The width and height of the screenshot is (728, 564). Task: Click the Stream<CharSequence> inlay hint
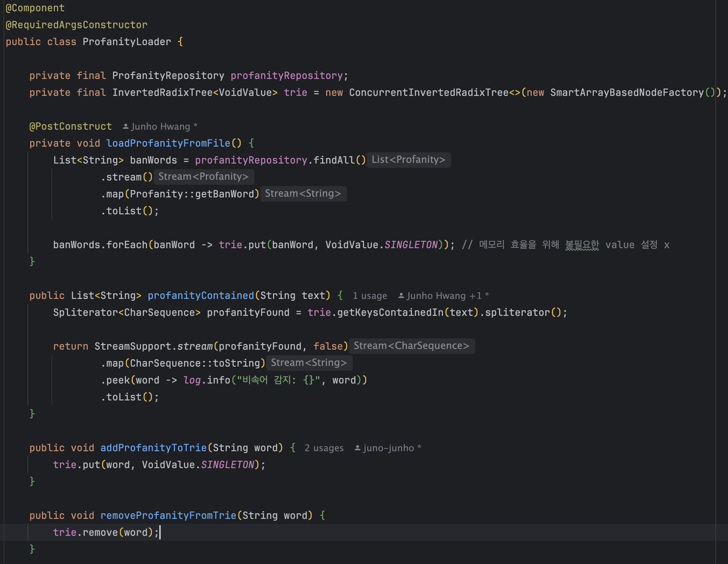412,346
